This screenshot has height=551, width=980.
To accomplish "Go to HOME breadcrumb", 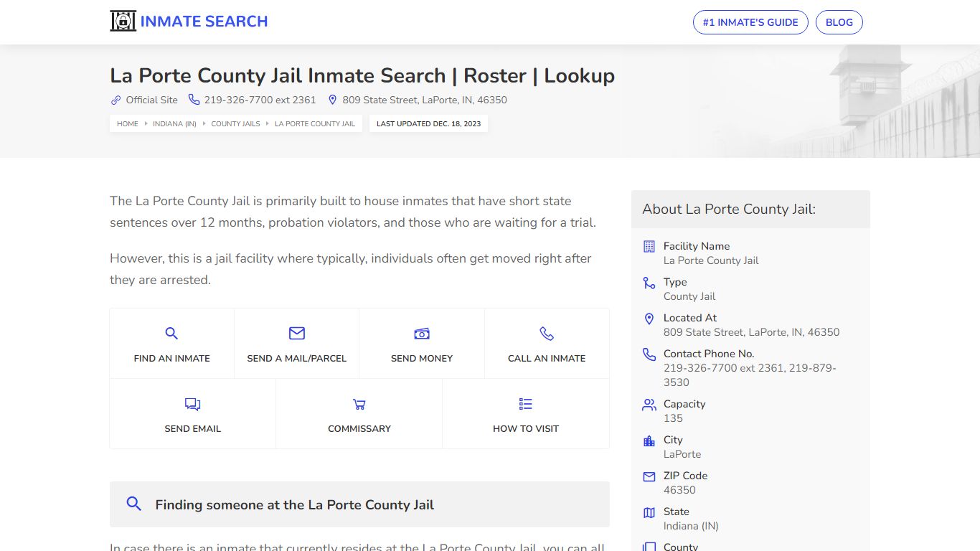I will click(128, 123).
